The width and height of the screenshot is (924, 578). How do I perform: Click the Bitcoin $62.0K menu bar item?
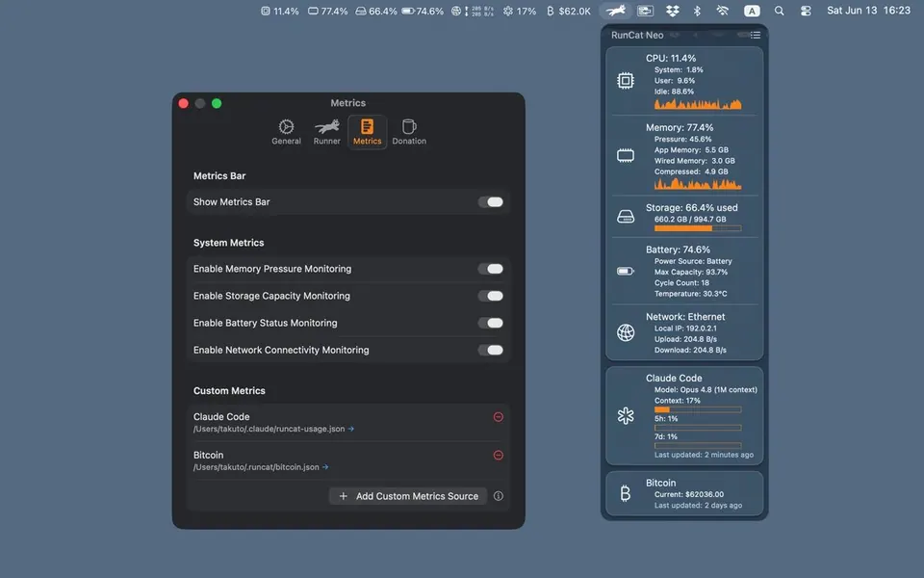point(569,11)
